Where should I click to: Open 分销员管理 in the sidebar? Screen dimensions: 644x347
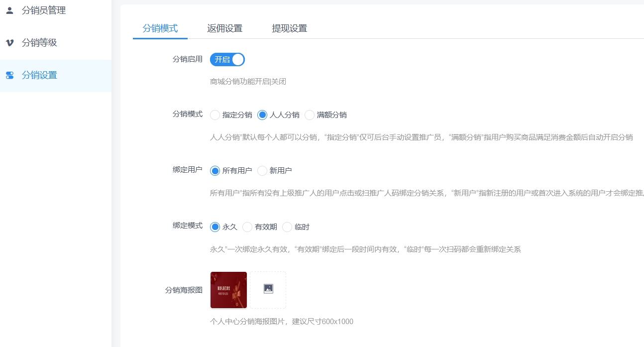coord(56,10)
